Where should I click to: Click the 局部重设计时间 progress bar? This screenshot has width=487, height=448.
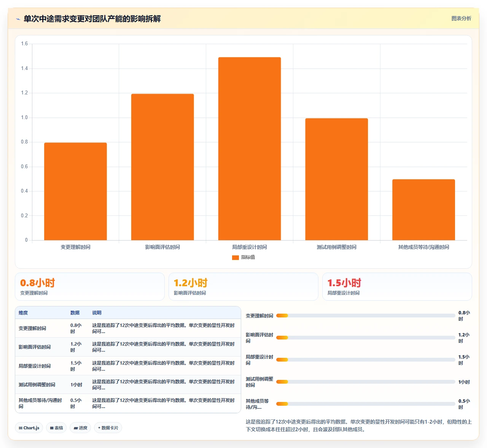[x=366, y=360]
